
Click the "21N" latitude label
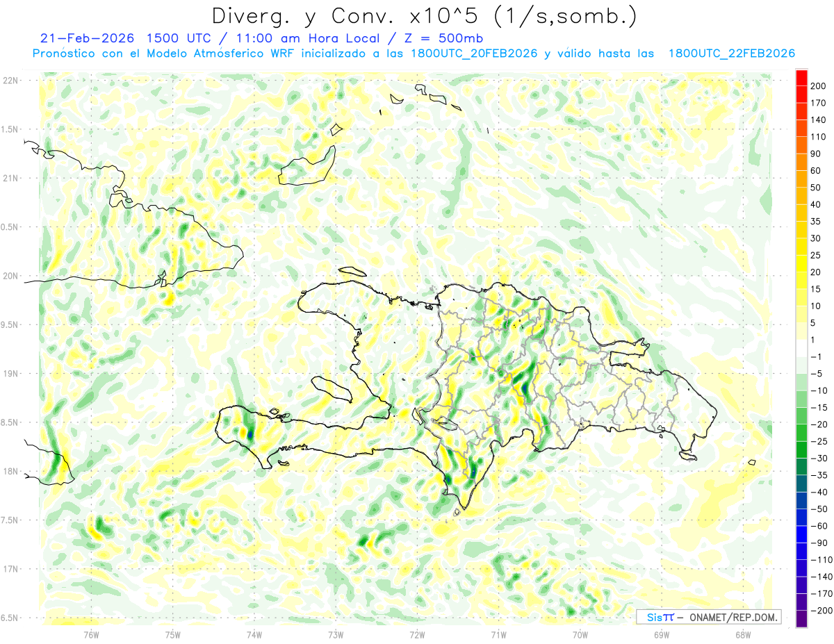point(10,178)
